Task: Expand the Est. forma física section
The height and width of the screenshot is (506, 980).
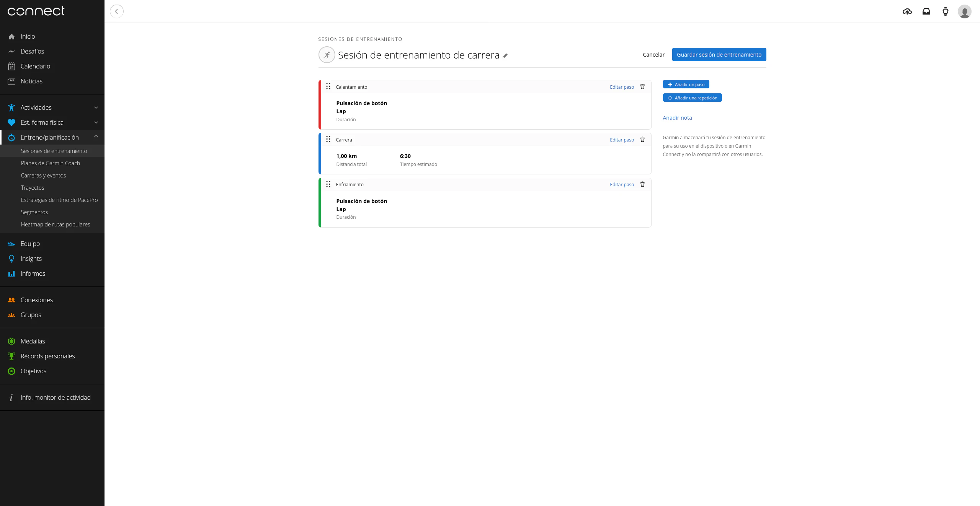Action: [96, 123]
